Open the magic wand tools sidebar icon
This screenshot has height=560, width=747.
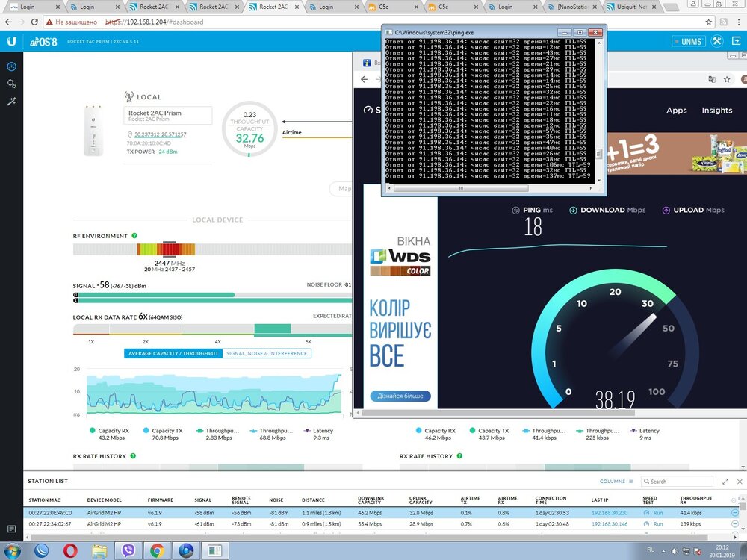(11, 101)
